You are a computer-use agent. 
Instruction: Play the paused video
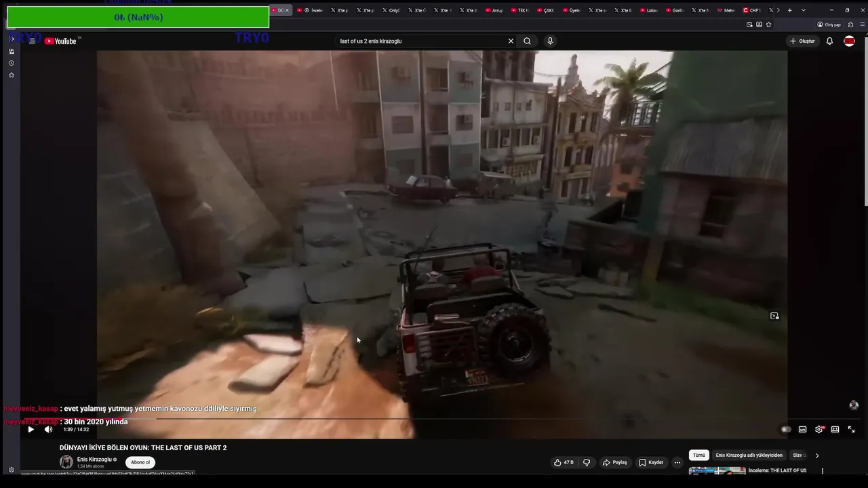click(x=31, y=430)
